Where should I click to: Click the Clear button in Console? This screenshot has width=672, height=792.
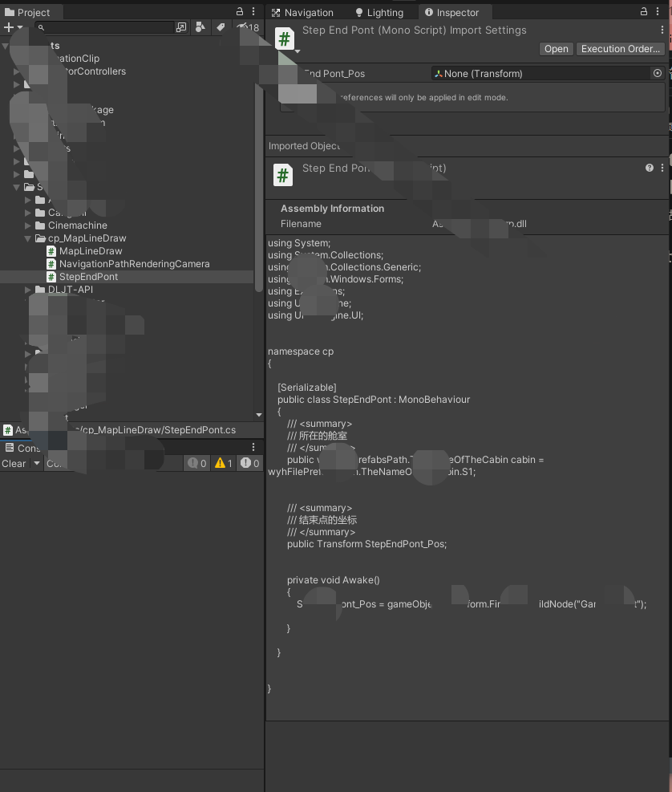[14, 463]
